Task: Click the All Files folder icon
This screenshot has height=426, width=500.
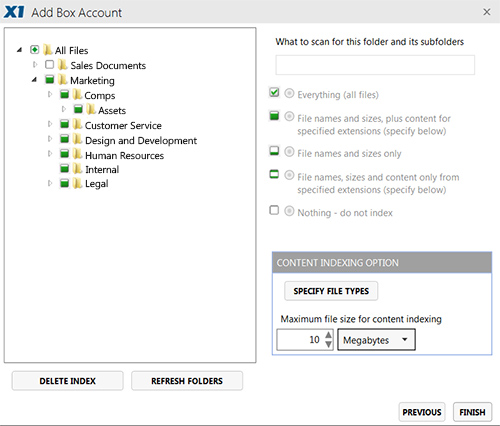Action: point(48,50)
